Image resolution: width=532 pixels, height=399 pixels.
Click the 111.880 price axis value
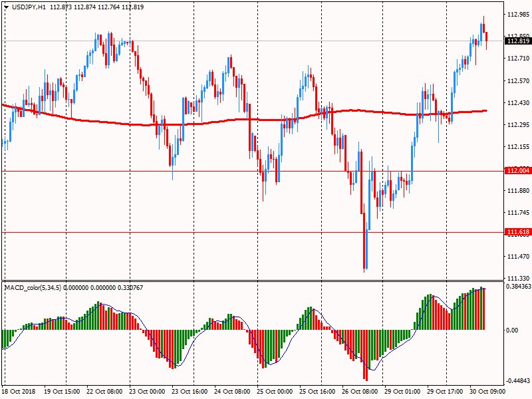click(x=518, y=191)
